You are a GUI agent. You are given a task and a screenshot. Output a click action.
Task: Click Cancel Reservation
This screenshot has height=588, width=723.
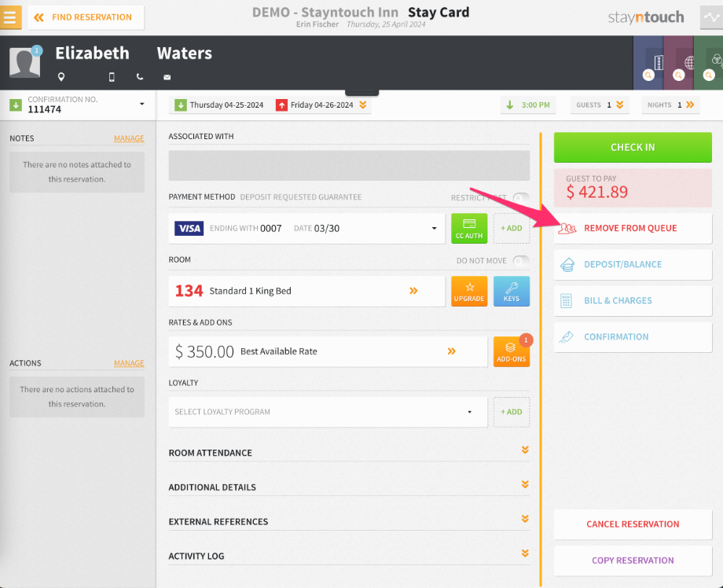(x=633, y=524)
